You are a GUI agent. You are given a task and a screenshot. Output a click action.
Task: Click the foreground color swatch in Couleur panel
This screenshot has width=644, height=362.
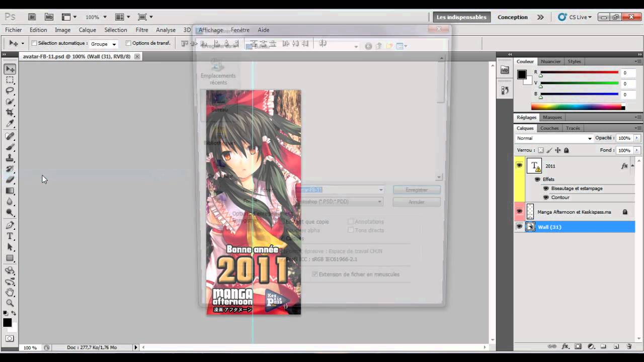point(522,74)
